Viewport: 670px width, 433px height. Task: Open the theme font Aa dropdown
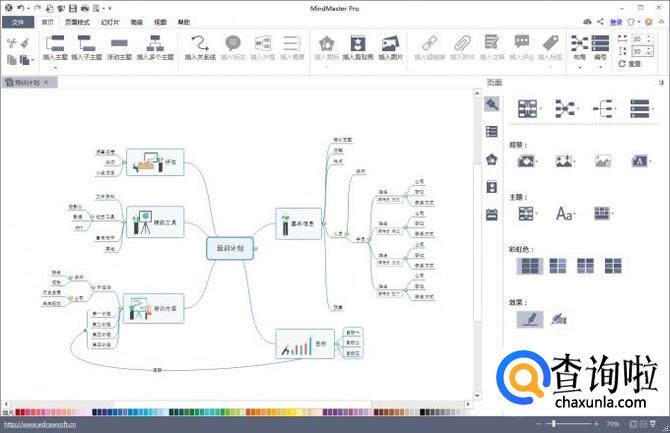tap(565, 213)
